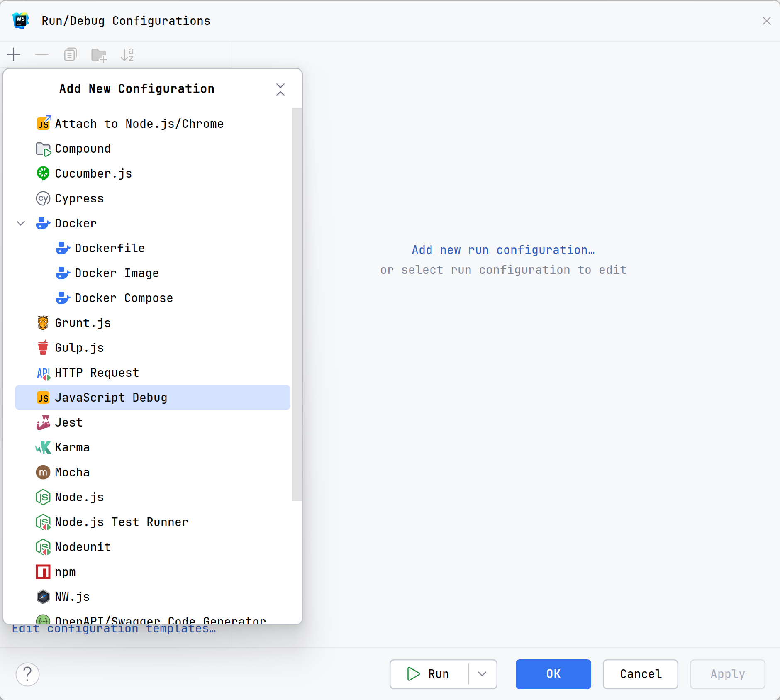
Task: Click the Cancel button
Action: point(640,674)
